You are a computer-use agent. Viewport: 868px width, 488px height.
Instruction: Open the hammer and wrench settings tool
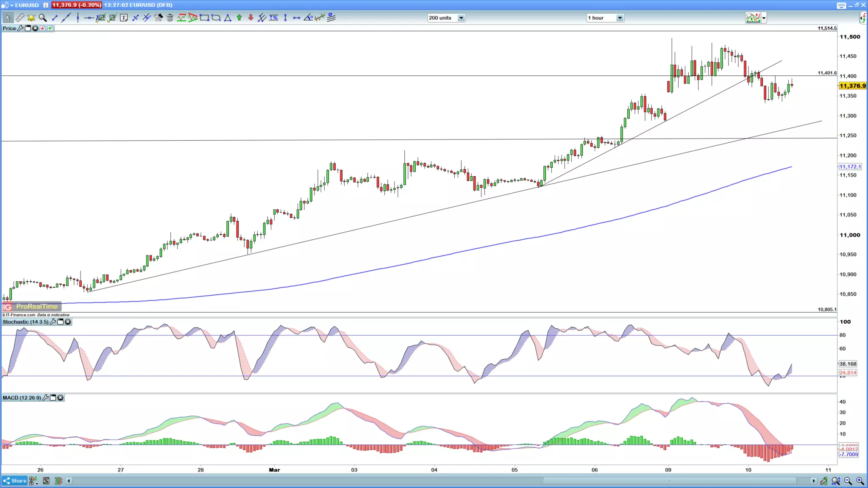(x=158, y=18)
